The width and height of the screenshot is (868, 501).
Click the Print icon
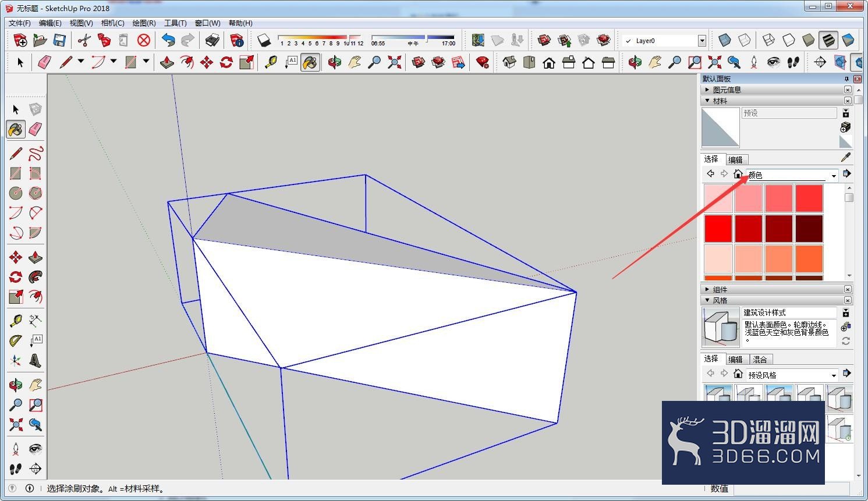coord(212,40)
